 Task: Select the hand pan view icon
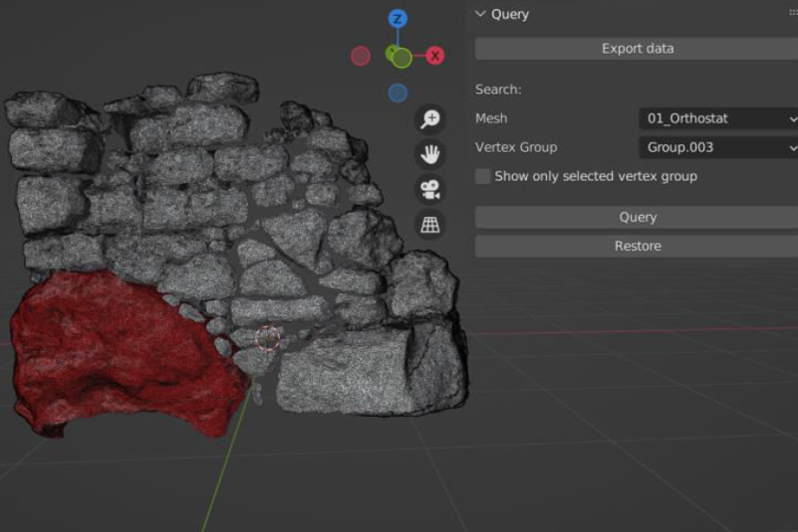(x=430, y=154)
